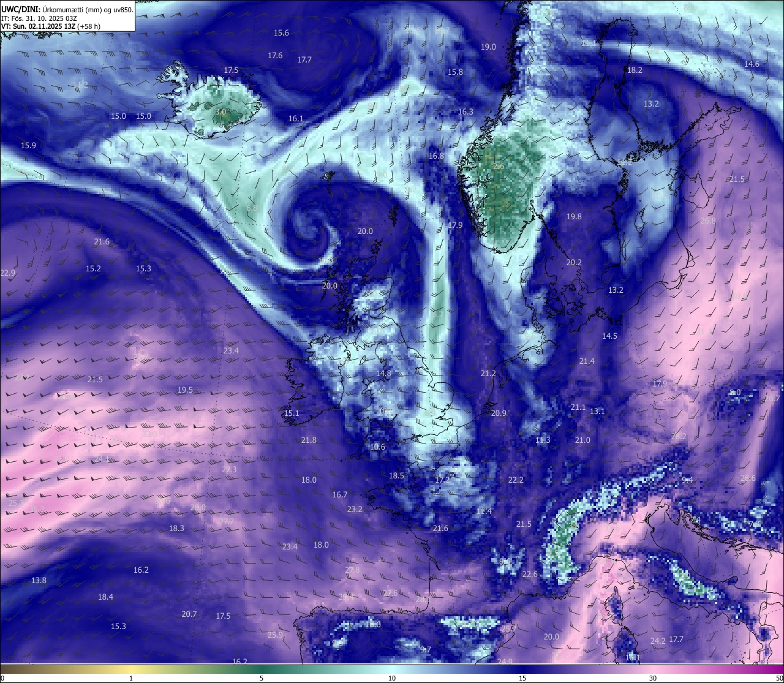Viewport: 784px width, 683px height.
Task: Click the legend label 30
Action: (653, 678)
